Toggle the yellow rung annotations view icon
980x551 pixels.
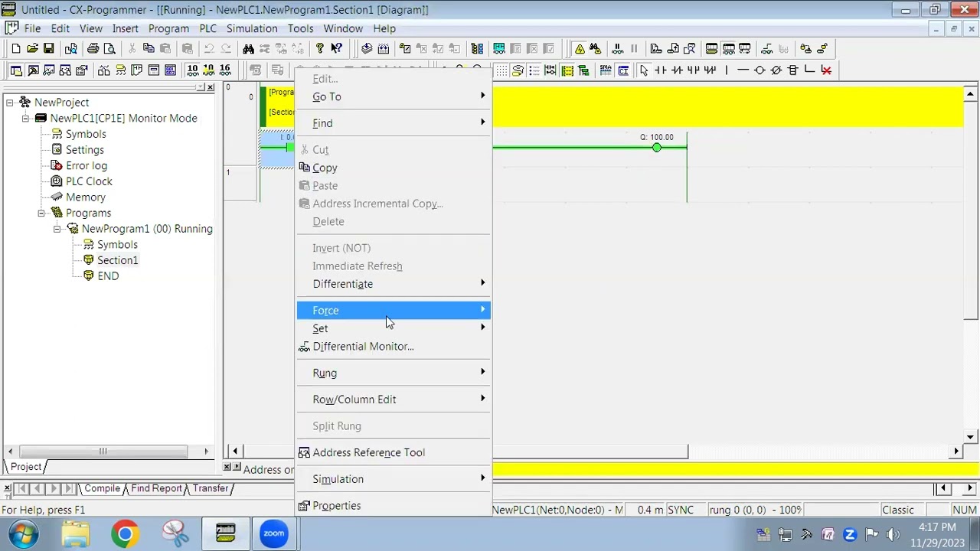click(567, 70)
